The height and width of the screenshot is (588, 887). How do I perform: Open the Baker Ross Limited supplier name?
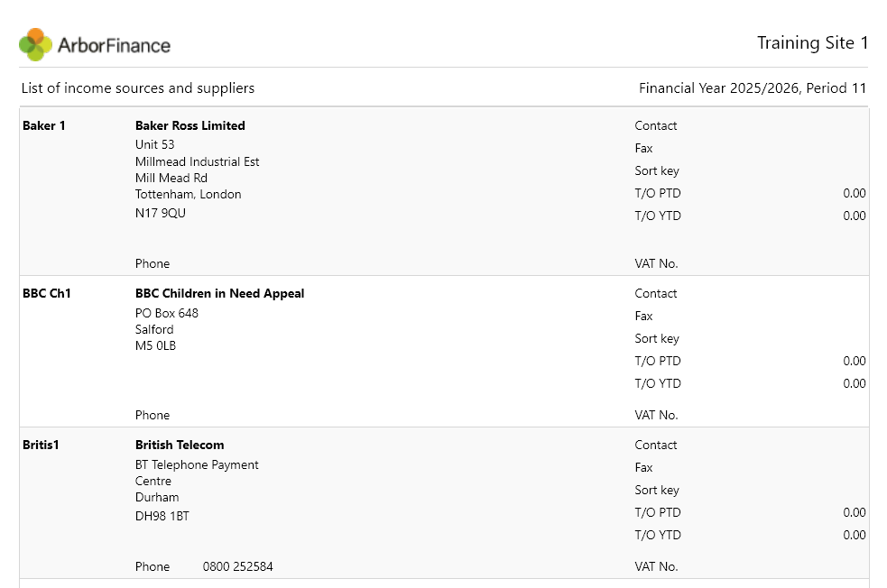tap(190, 125)
